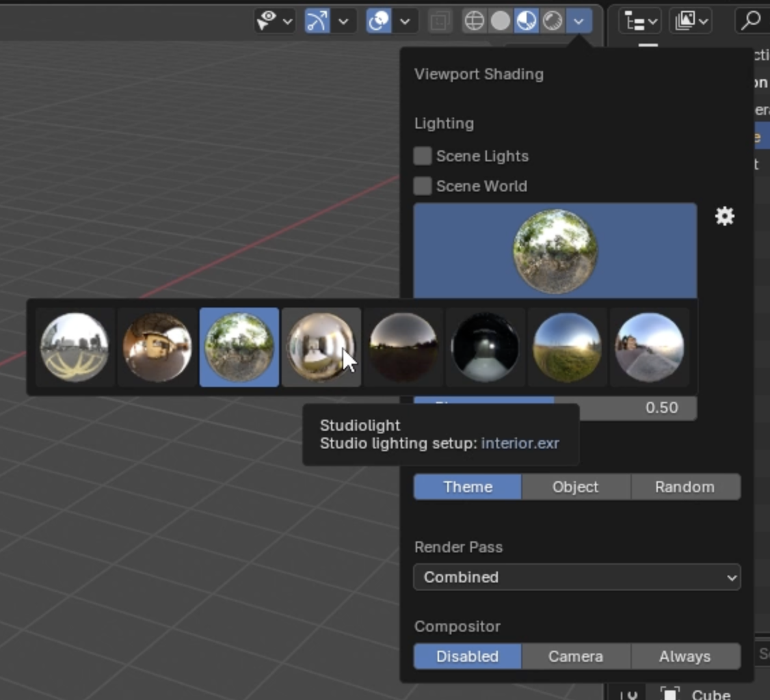Viewport: 770px width, 700px height.
Task: Set Compositor to Camera
Action: tap(576, 656)
